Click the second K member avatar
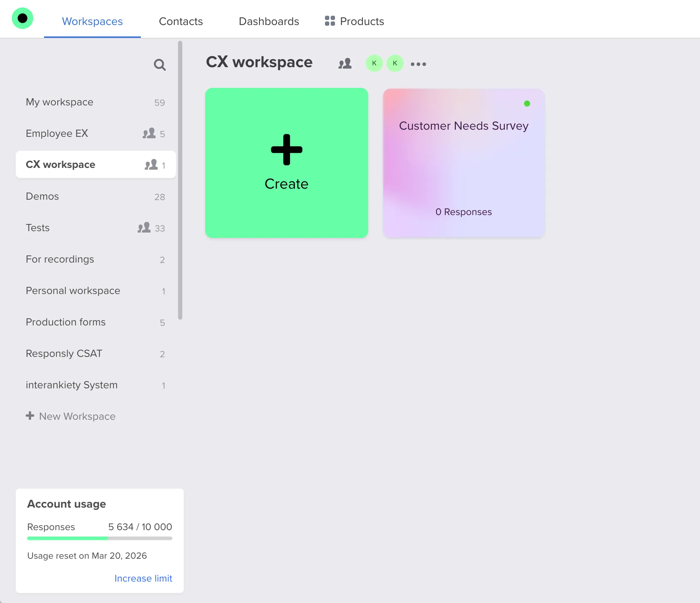 (x=395, y=63)
